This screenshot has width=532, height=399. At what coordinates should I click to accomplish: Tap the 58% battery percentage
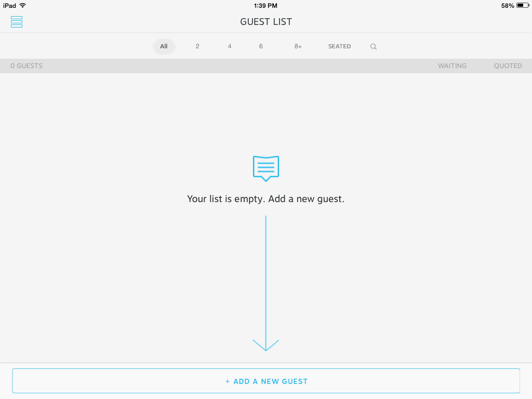508,6
